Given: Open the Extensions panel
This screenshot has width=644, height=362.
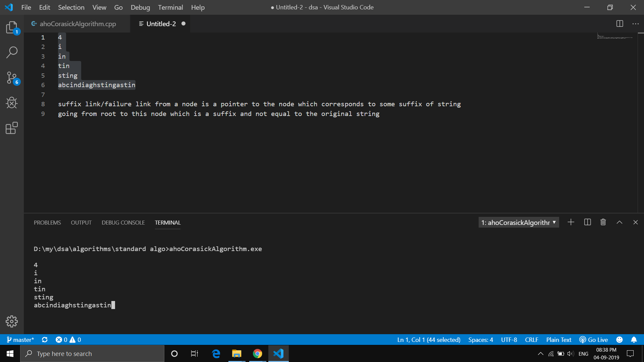Looking at the screenshot, I should pos(12,128).
